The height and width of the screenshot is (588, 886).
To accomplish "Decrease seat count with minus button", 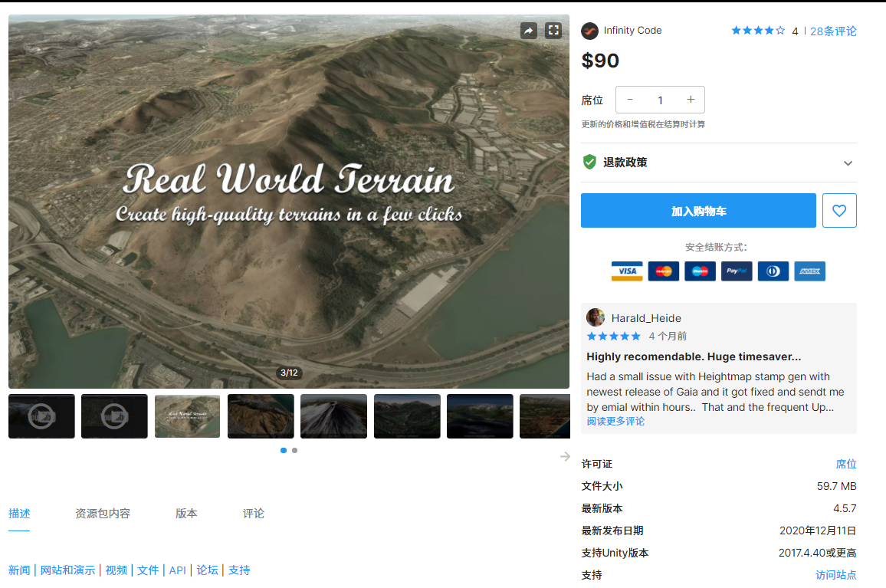I will [x=630, y=100].
